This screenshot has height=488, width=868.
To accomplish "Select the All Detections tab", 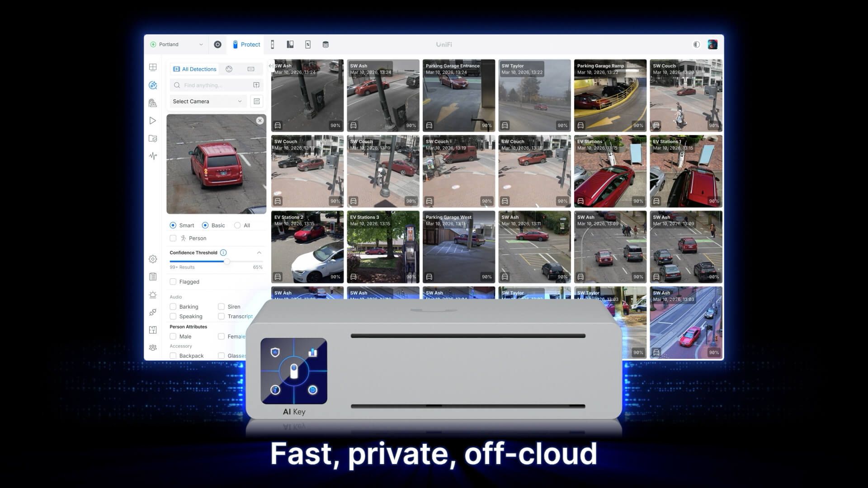I will [x=195, y=69].
